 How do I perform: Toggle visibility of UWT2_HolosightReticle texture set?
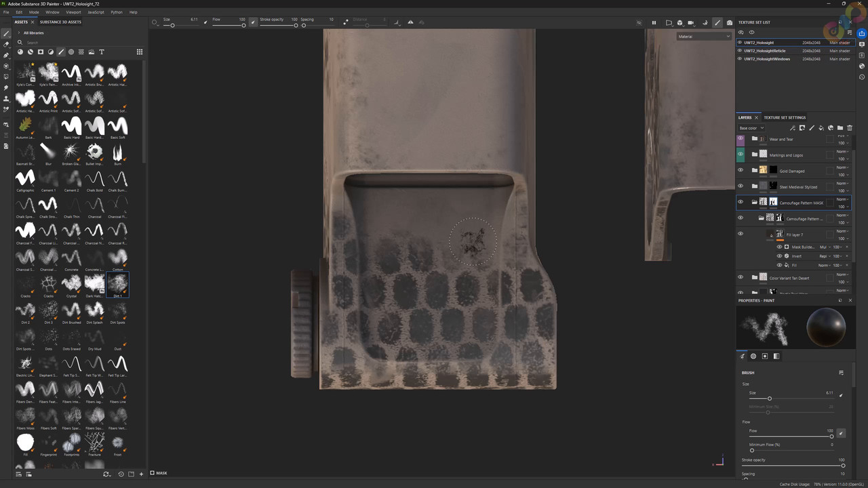click(740, 51)
